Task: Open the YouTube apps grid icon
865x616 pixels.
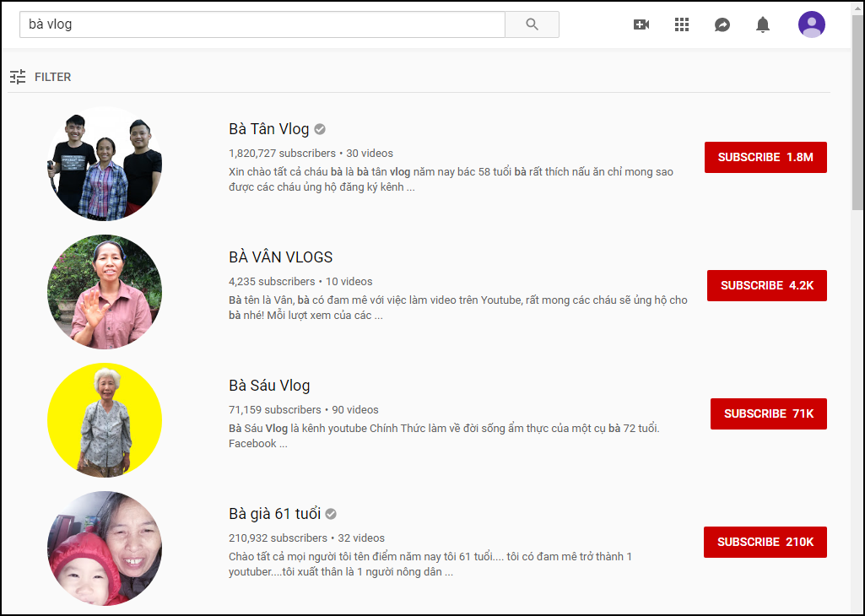Action: 682,24
